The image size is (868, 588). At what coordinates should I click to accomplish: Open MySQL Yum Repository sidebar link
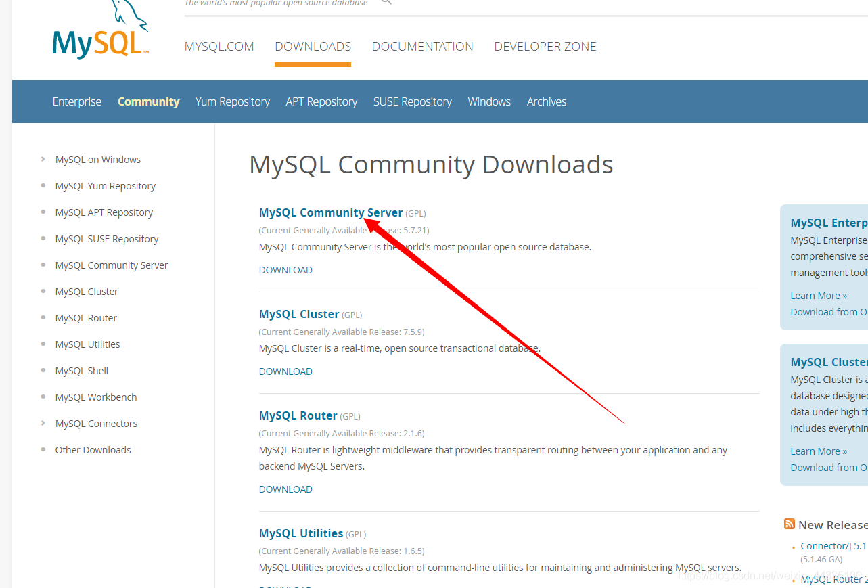106,186
